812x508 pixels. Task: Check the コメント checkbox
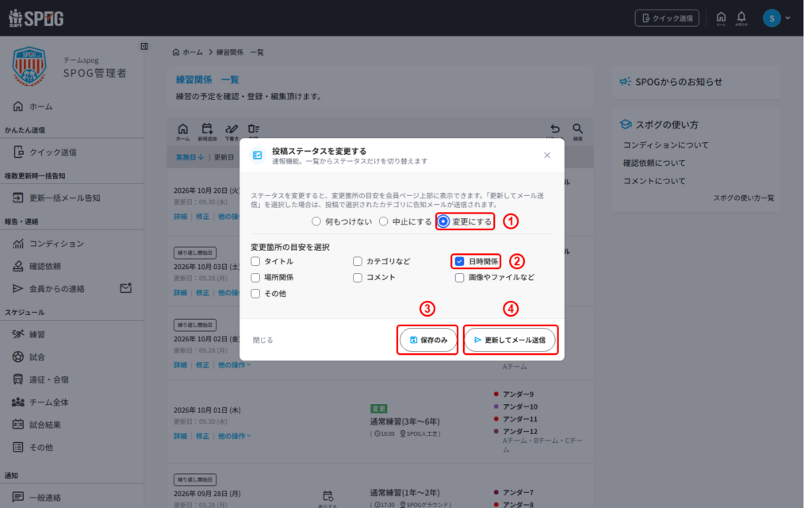coord(358,277)
